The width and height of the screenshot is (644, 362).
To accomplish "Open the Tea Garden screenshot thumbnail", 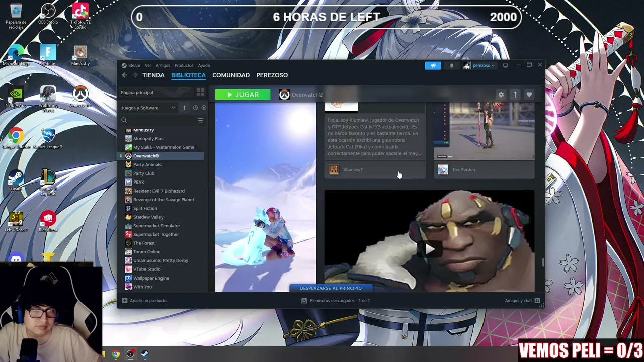I will pos(484,131).
